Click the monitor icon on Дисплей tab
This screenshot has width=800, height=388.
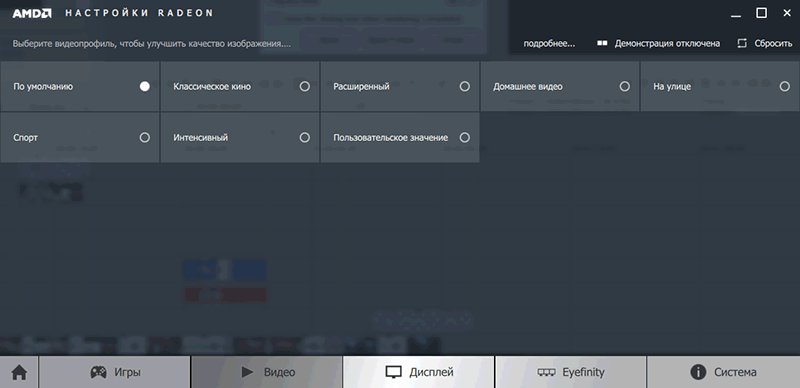pos(392,372)
